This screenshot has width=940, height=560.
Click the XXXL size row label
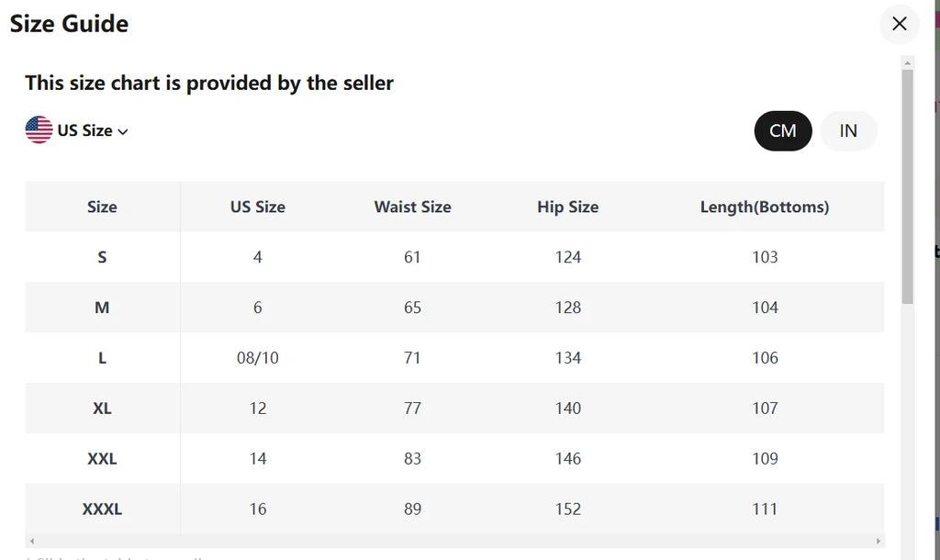coord(102,509)
